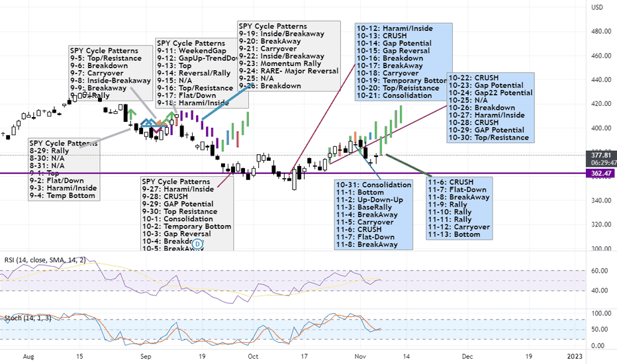Click the Dec label on time axis
This screenshot has height=364, width=617.
click(x=467, y=357)
